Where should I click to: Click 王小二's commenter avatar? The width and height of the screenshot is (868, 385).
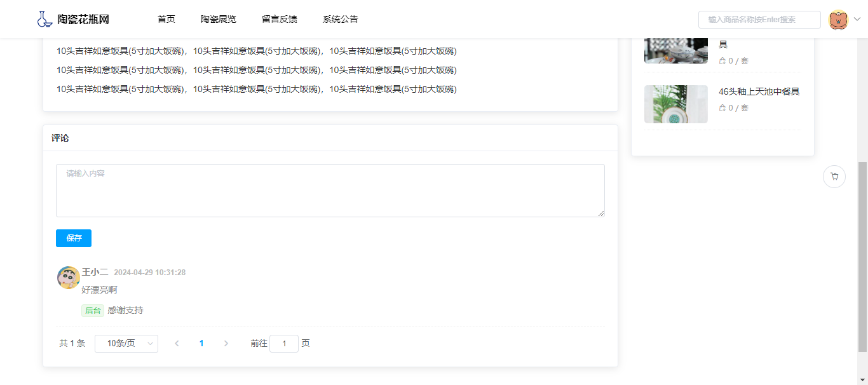pos(69,278)
